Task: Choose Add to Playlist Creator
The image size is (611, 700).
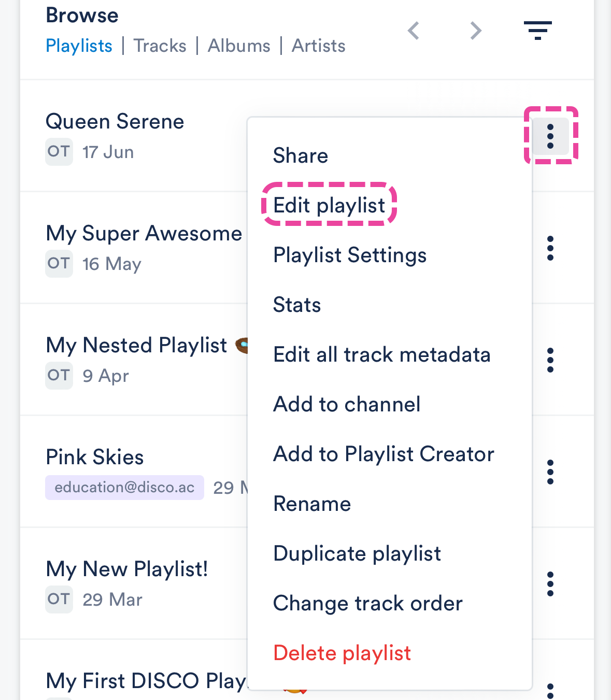Action: [x=383, y=454]
